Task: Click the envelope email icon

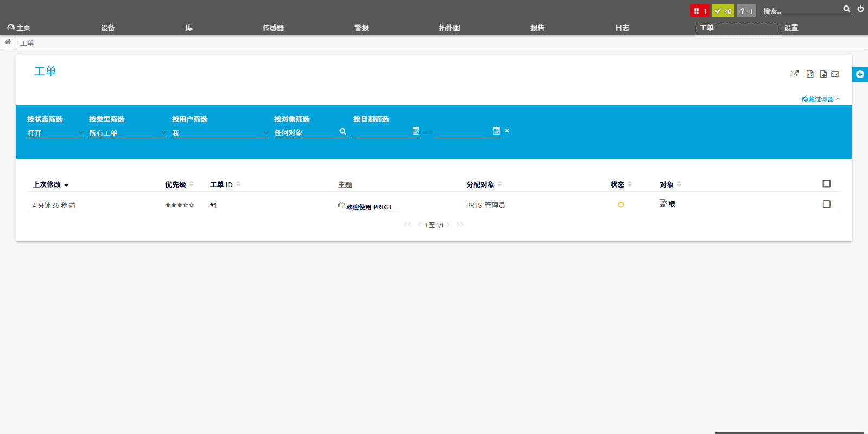Action: [x=835, y=74]
